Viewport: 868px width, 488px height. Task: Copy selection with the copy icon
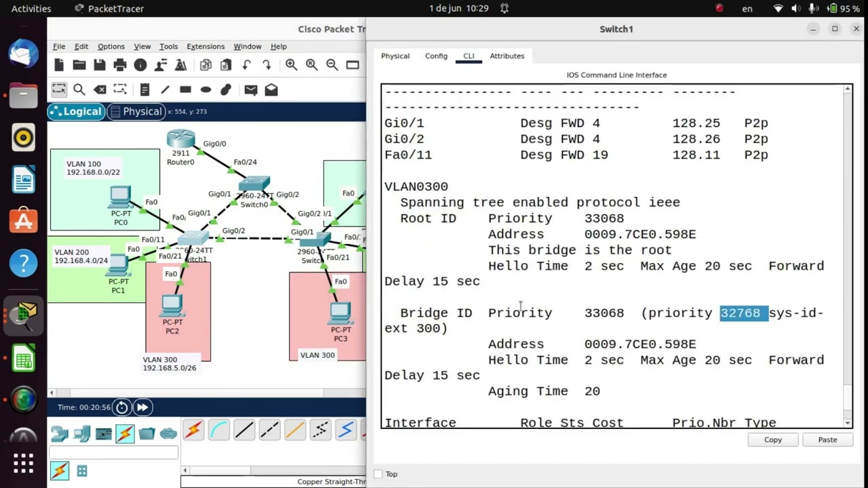click(x=205, y=65)
